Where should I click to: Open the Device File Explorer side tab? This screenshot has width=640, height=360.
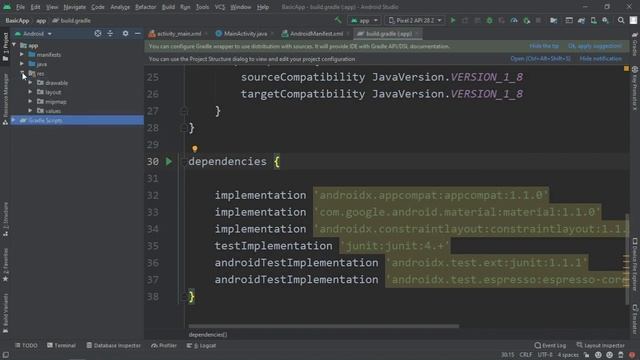(x=635, y=264)
